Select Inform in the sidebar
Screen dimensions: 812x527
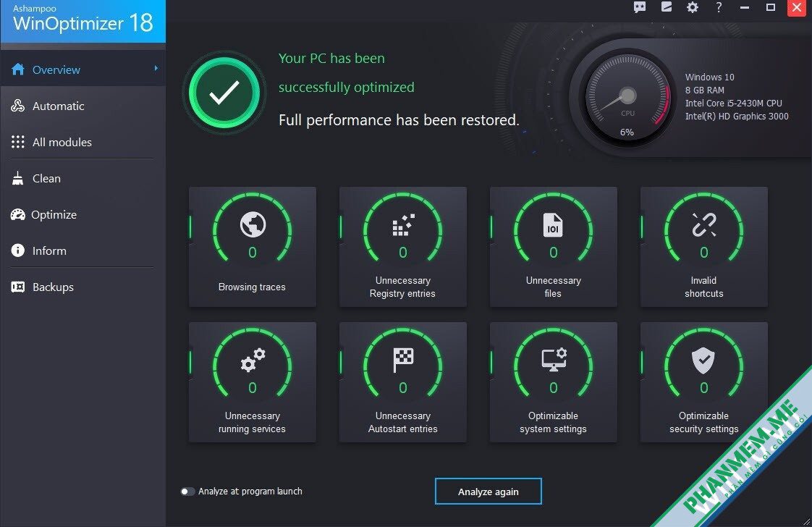[83, 250]
